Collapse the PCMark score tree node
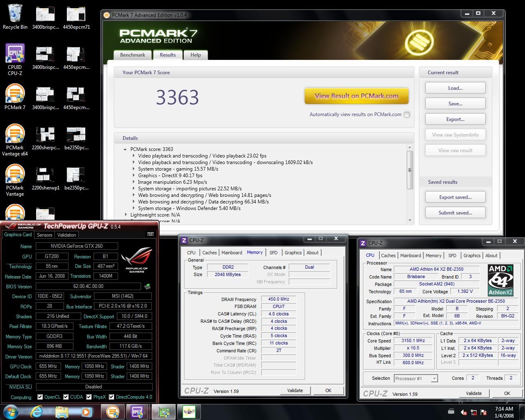This screenshot has width=525, height=420. (x=126, y=149)
